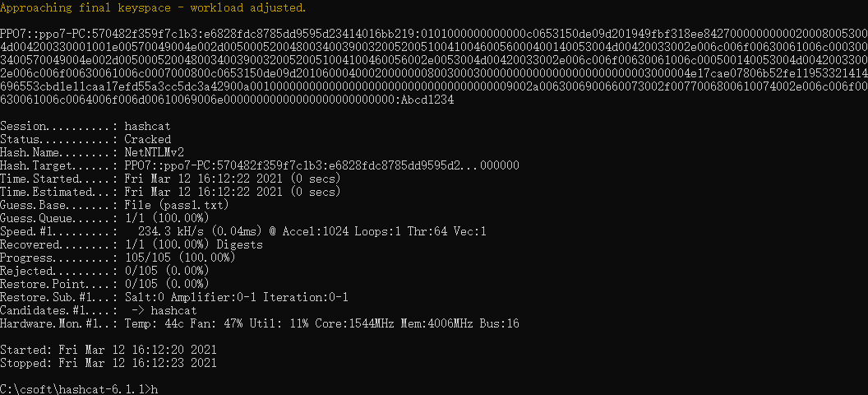Click the Hardware.Mon temperature and fan line
The height and width of the screenshot is (395, 868).
(260, 323)
